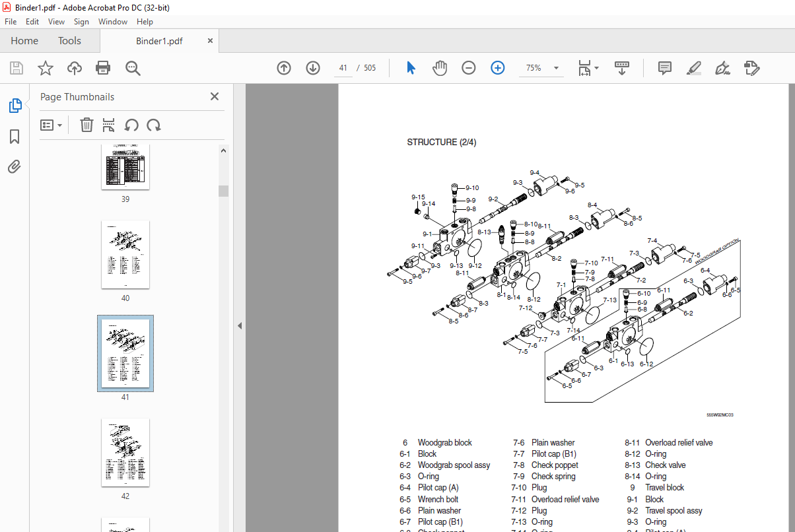Screen dimensions: 795x532
Task: Rotate page counterclockwise in thumbnails panel
Action: (x=131, y=125)
